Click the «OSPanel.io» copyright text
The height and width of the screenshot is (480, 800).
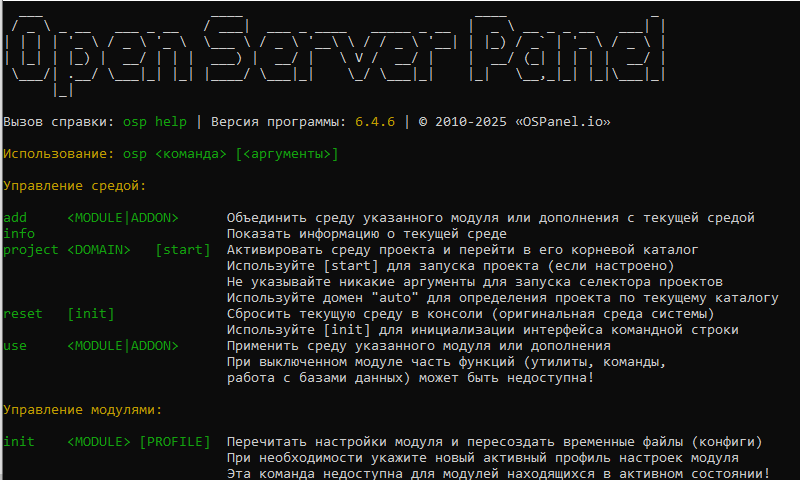tap(563, 122)
